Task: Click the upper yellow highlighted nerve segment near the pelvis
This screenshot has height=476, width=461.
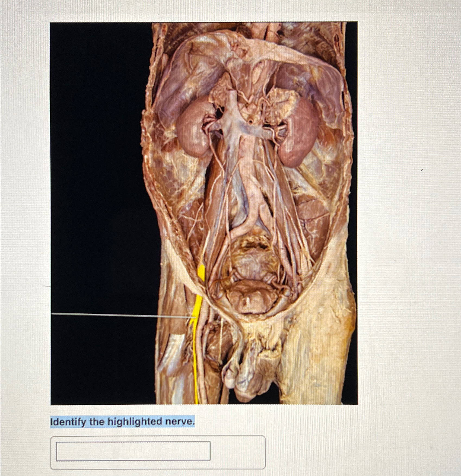Action: pyautogui.click(x=201, y=272)
